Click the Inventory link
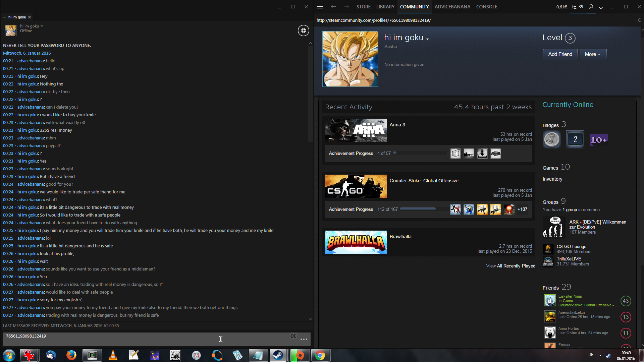 pyautogui.click(x=552, y=179)
